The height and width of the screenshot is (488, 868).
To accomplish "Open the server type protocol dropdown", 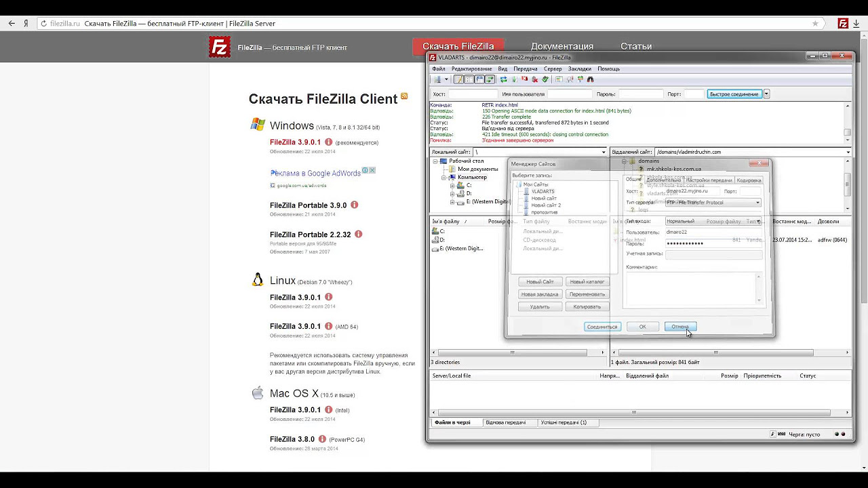I will pos(713,203).
